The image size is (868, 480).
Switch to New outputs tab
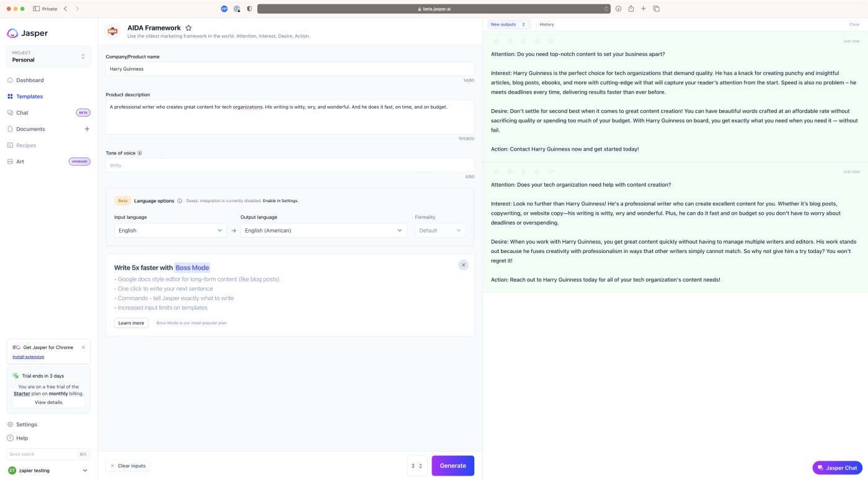tap(508, 24)
